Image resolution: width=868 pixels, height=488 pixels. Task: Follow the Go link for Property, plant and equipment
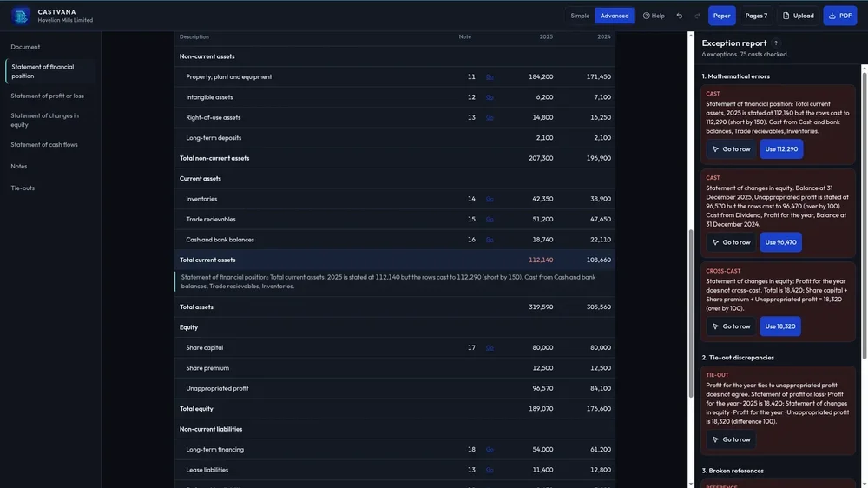tap(490, 77)
